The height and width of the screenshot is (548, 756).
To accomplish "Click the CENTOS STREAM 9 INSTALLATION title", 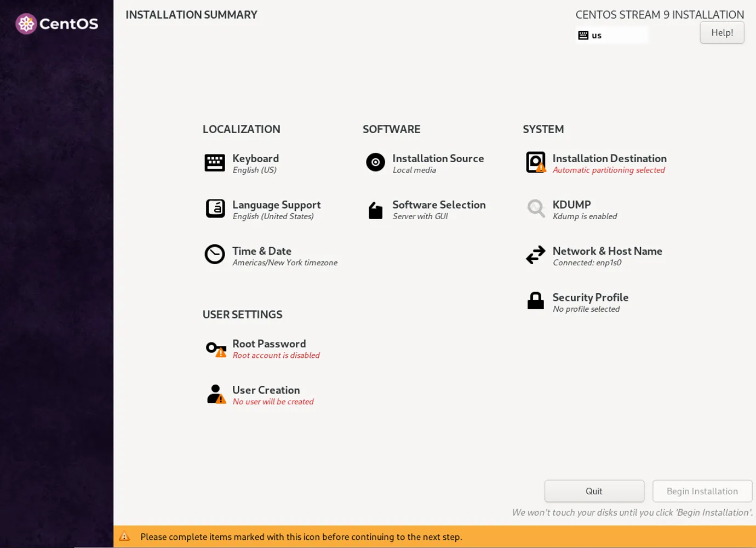I will [x=660, y=15].
